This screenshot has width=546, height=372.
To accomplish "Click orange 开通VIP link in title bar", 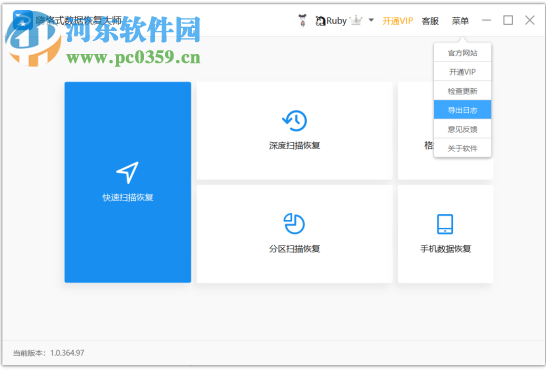I will (398, 21).
